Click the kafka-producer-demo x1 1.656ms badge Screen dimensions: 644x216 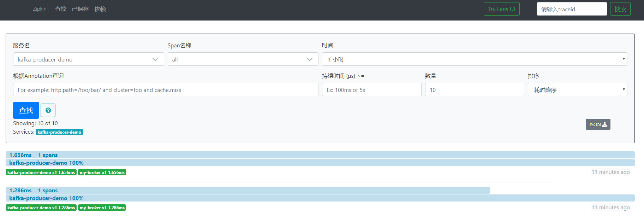click(41, 172)
